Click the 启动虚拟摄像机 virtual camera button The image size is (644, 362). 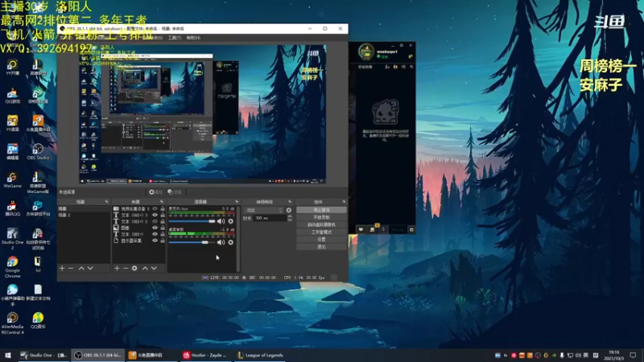(x=321, y=225)
